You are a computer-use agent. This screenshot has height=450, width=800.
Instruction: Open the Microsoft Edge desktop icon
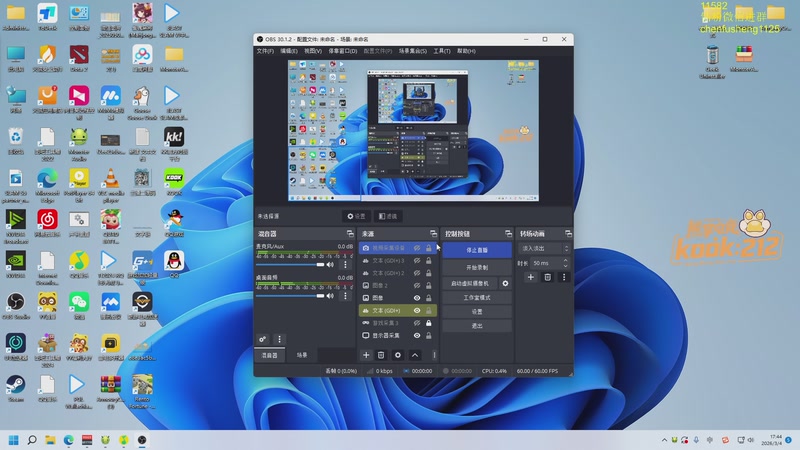click(47, 185)
